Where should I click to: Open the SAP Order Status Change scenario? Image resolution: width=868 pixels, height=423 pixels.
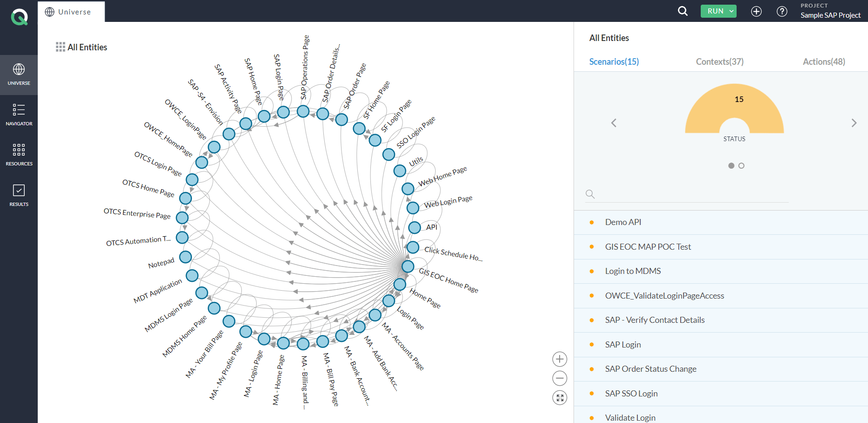click(x=721, y=369)
